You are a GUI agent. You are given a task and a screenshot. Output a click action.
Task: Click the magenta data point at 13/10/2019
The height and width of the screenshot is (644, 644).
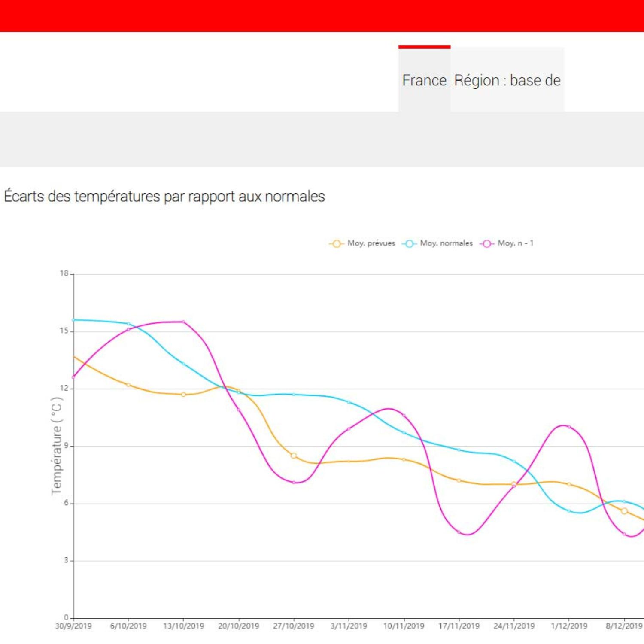(183, 322)
